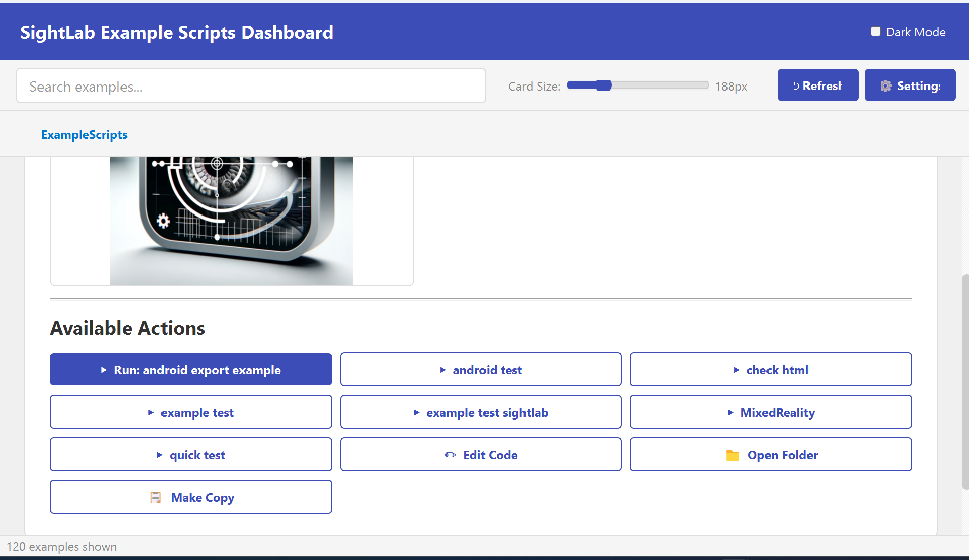Image resolution: width=969 pixels, height=560 pixels.
Task: Click the refresh arrow icon
Action: coord(796,86)
